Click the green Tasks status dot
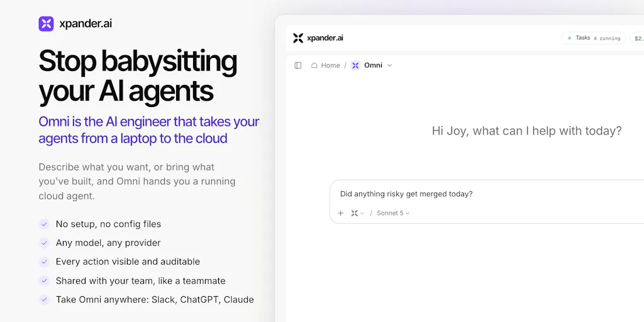 click(x=569, y=38)
